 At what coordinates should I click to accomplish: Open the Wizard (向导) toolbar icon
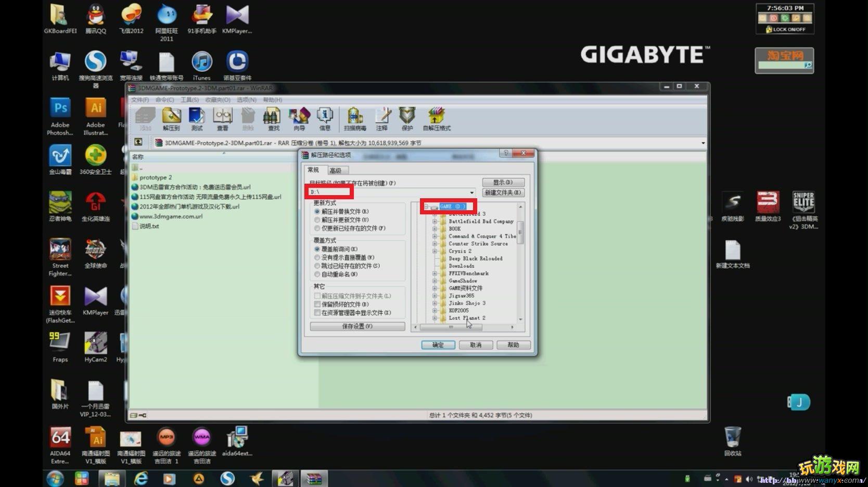(x=299, y=119)
